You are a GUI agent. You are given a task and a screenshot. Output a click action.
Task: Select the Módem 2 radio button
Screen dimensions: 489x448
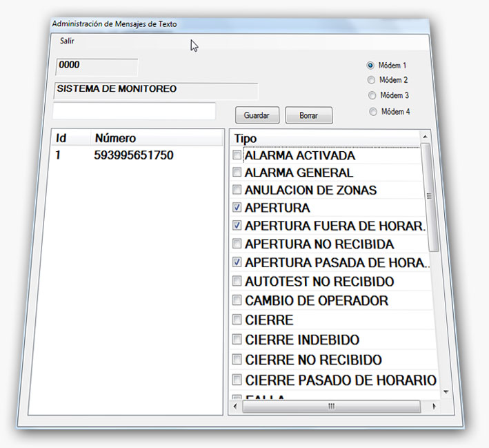point(372,80)
